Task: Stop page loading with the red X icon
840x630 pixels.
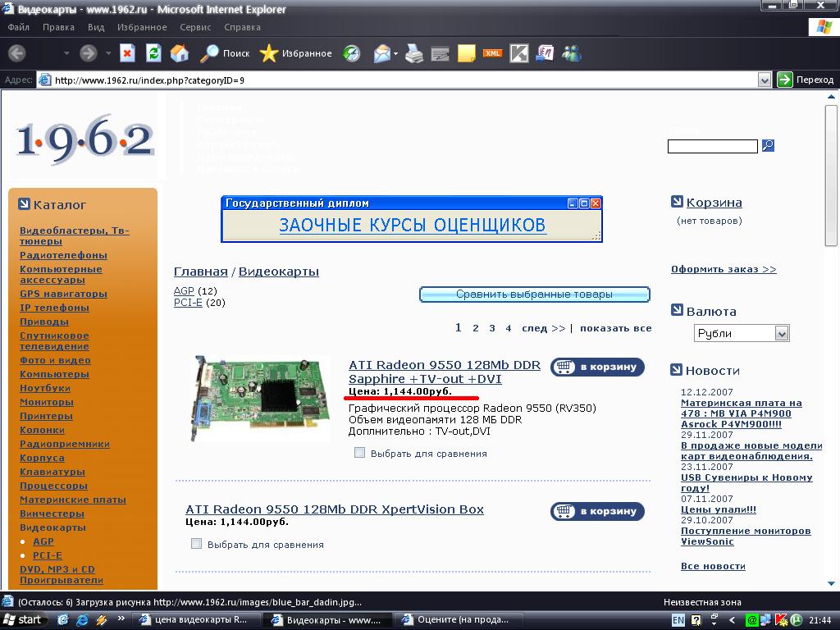Action: click(127, 53)
